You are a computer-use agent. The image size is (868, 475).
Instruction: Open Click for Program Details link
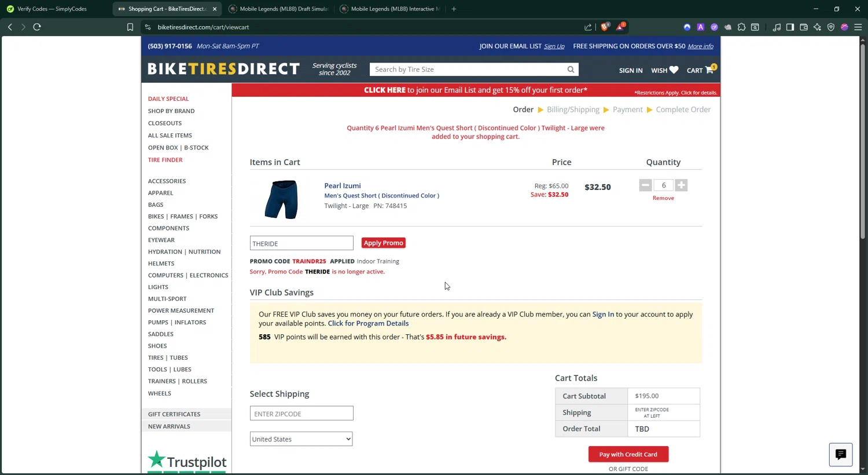pos(368,323)
